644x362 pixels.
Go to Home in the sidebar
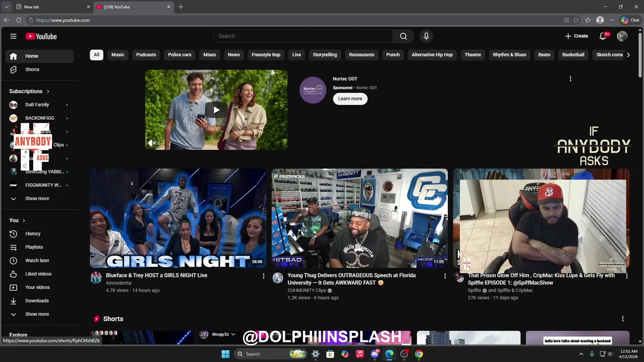tap(39, 56)
